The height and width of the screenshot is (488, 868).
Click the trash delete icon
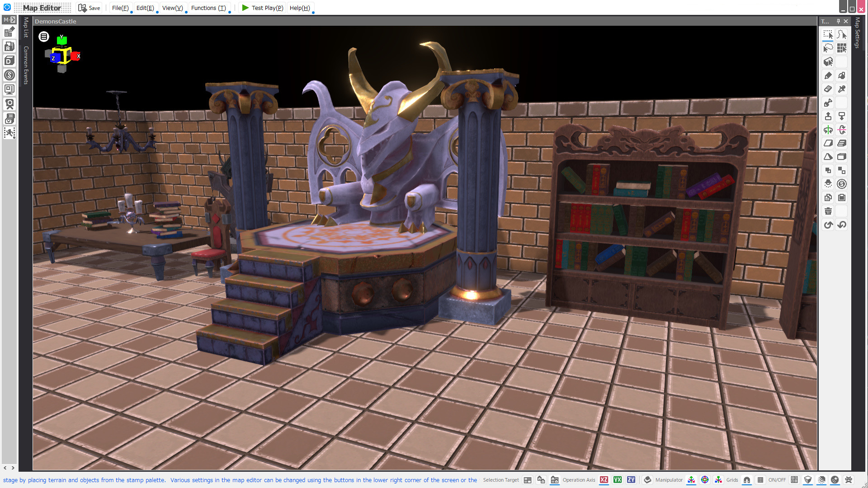[x=828, y=211]
